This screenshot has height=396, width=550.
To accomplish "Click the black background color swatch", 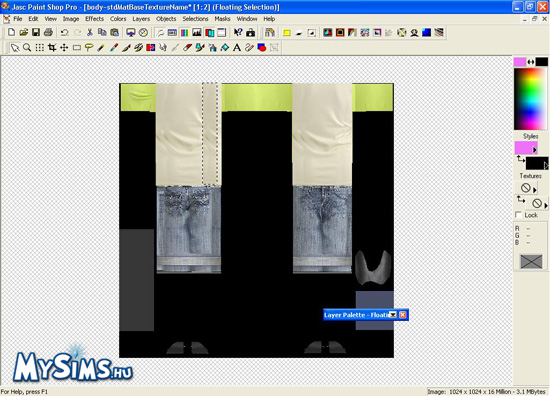I will coord(542,62).
